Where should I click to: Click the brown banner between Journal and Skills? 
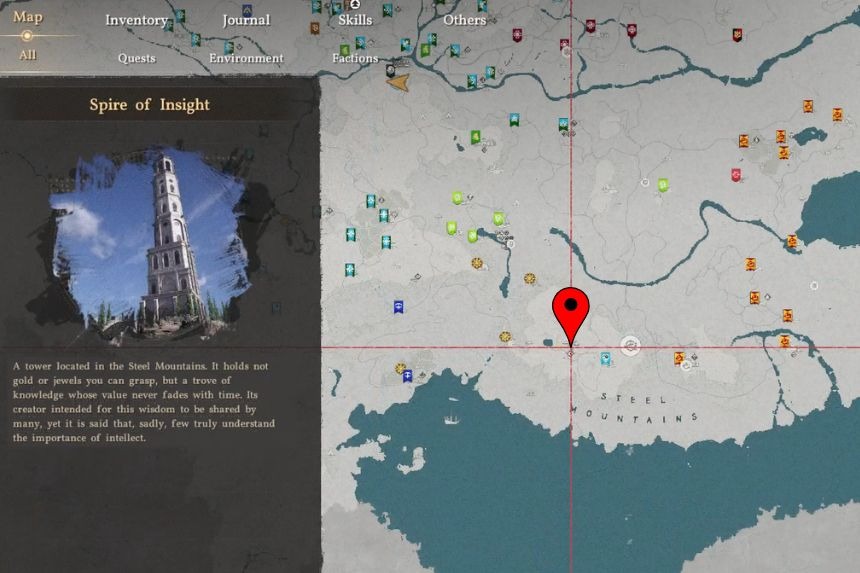coord(315,28)
